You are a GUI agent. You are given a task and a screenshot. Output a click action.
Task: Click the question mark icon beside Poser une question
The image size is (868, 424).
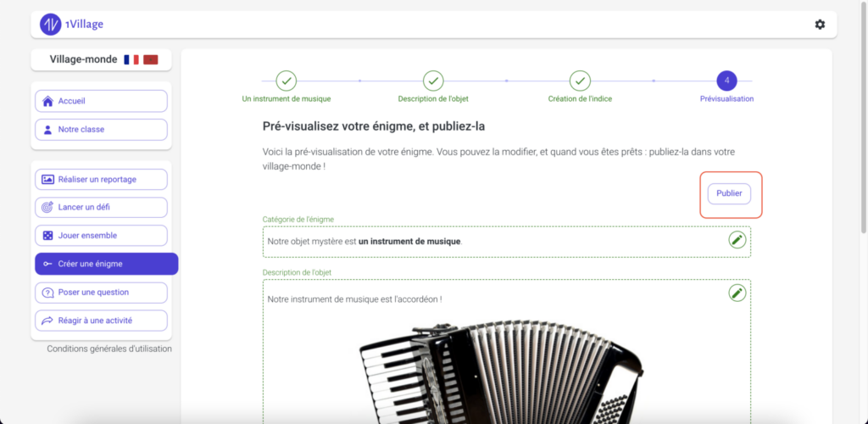[x=47, y=293]
